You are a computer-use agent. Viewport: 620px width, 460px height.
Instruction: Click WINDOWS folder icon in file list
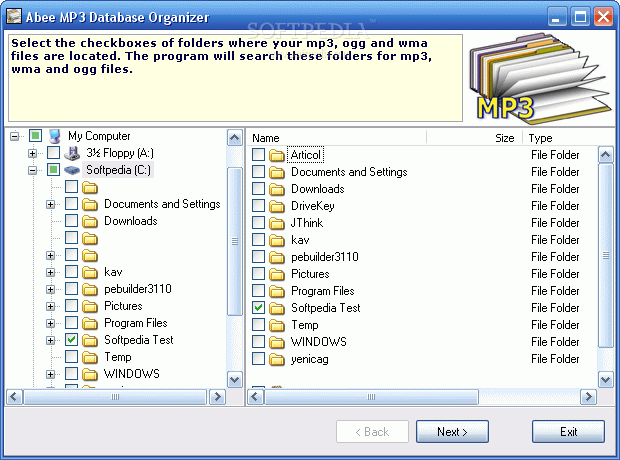[277, 343]
